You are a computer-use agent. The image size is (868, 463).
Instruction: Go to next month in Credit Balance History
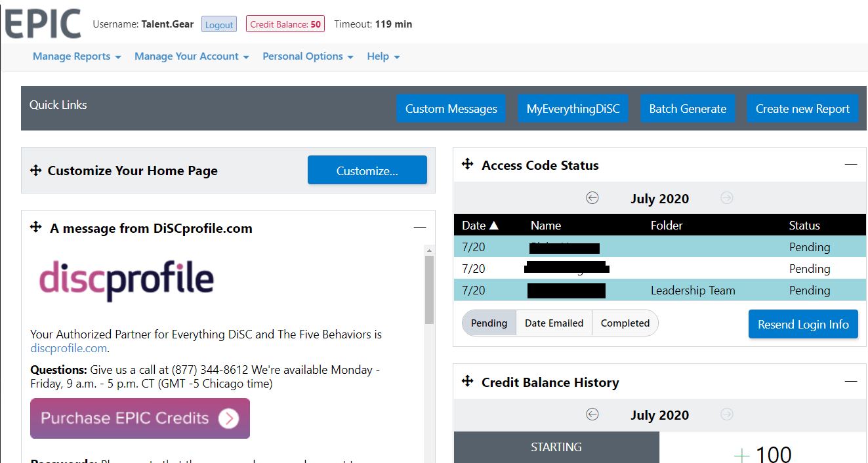(726, 414)
